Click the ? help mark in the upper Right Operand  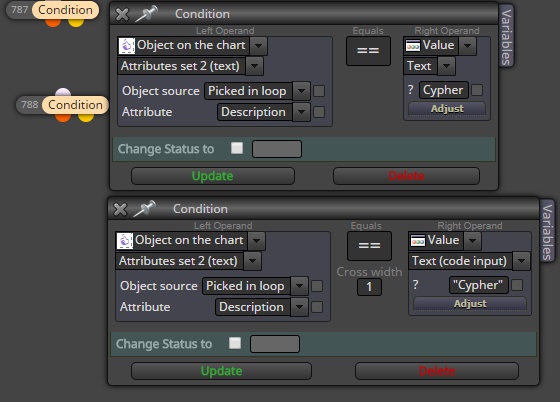point(411,90)
